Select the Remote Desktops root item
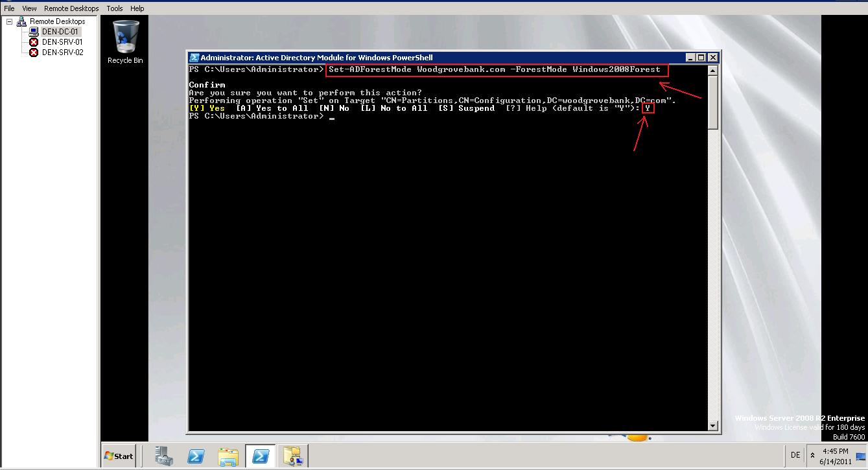The height and width of the screenshot is (470, 868). [57, 21]
